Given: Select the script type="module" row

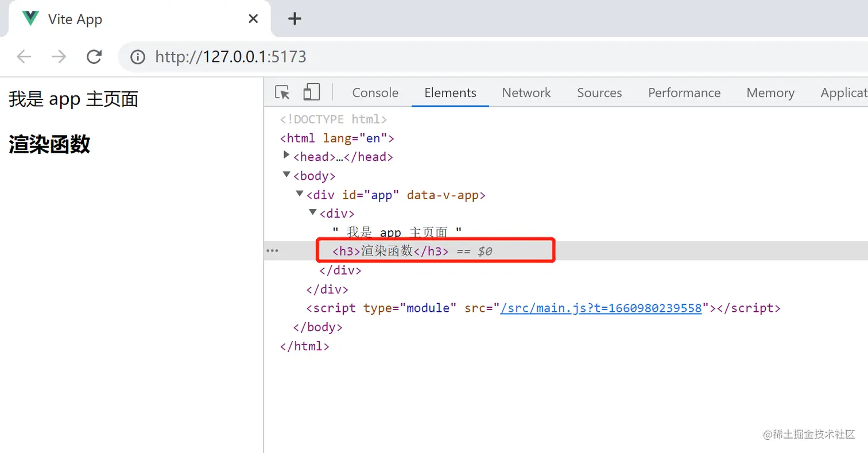Looking at the screenshot, I should coord(543,308).
